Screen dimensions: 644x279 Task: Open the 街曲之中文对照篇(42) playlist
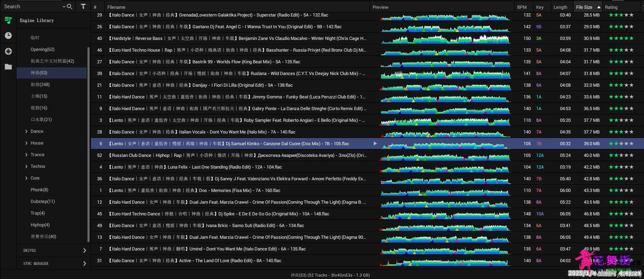point(52,61)
